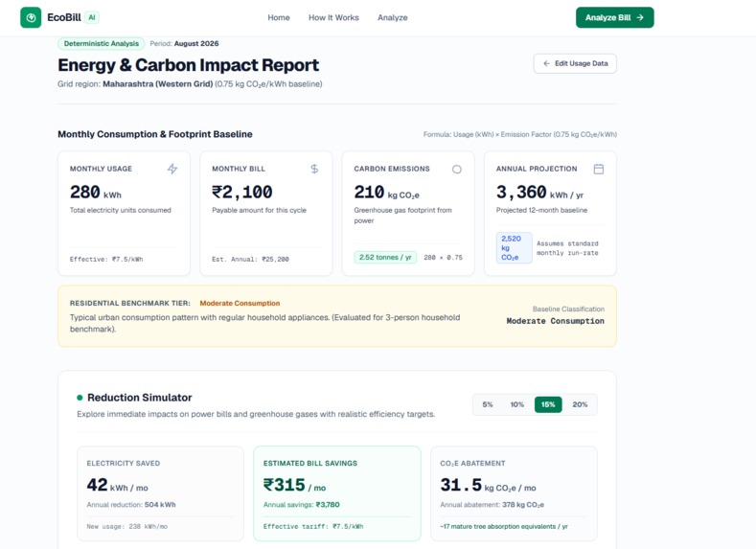Click the Edit Usage Data button
This screenshot has height=549, width=756.
click(x=575, y=63)
